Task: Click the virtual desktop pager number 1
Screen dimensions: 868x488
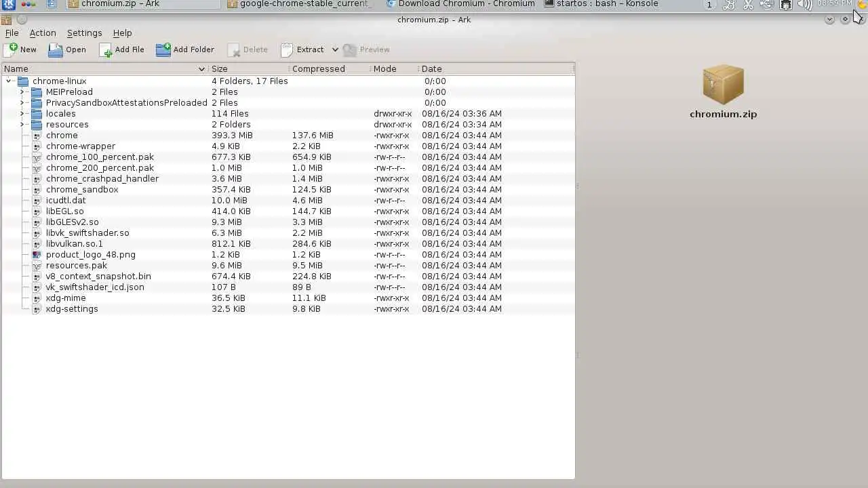Action: tap(709, 5)
